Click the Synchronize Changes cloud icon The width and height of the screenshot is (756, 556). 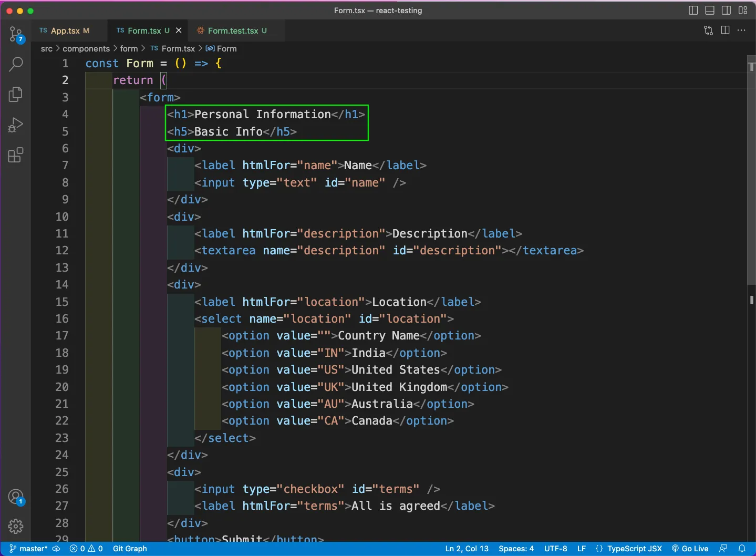56,549
